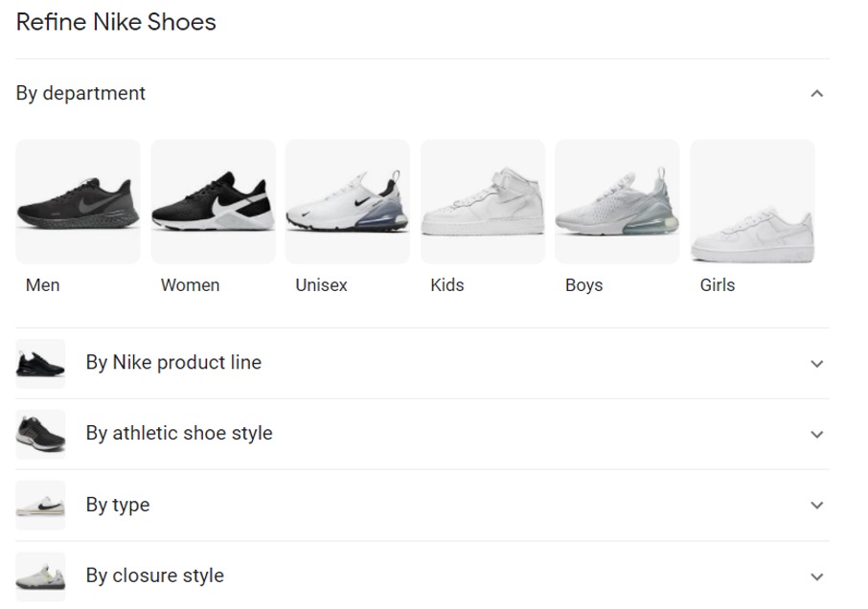
Task: Select the Women shoe thumbnail
Action: coord(213,202)
